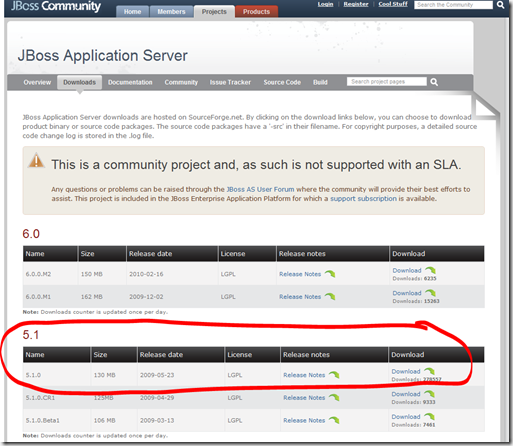
Task: Open the JBoss AS User Forum link
Action: click(260, 189)
